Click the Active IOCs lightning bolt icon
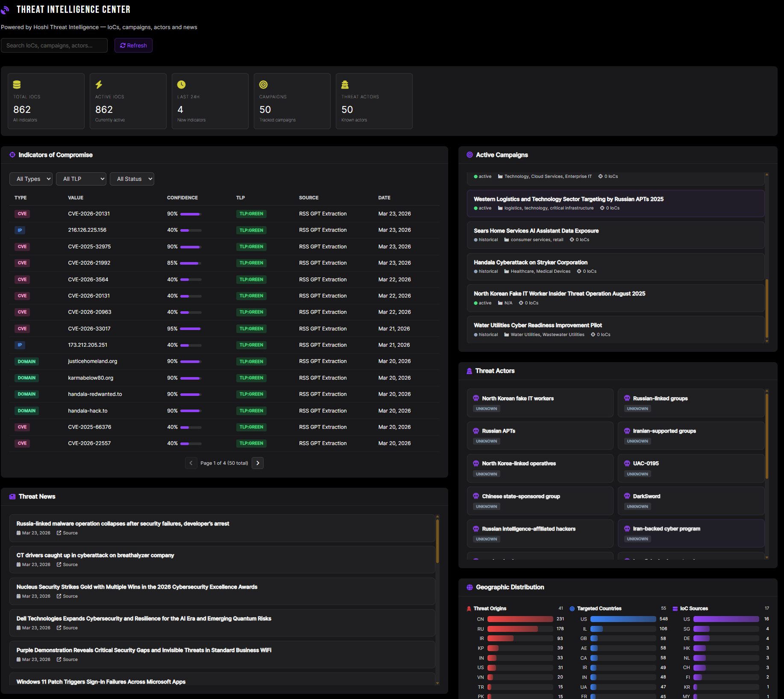Image resolution: width=784 pixels, height=699 pixels. point(99,85)
